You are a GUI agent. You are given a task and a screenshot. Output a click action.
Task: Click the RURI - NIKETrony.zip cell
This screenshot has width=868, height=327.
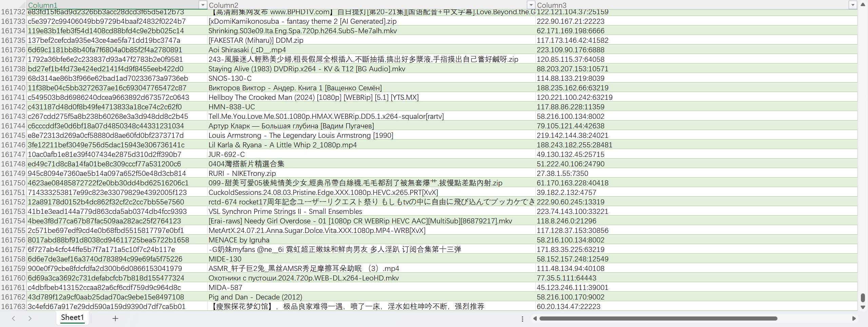371,173
